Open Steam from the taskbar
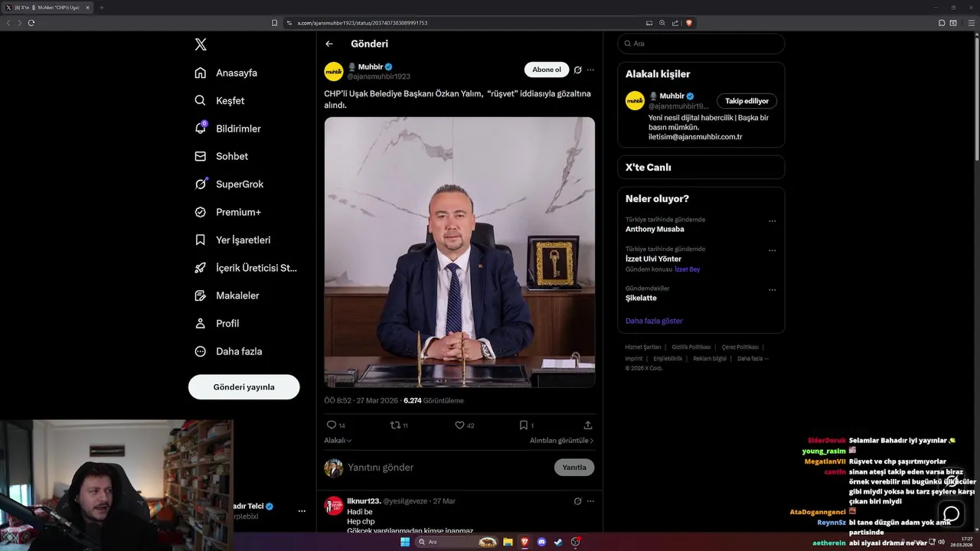 pyautogui.click(x=558, y=542)
